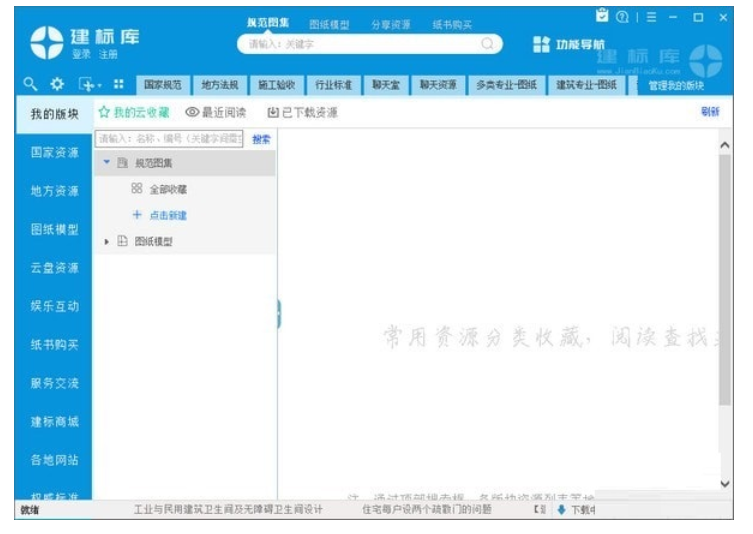Screen dimensions: 753x534
Task: Switch to 分享资源 top search tab
Action: pos(390,24)
